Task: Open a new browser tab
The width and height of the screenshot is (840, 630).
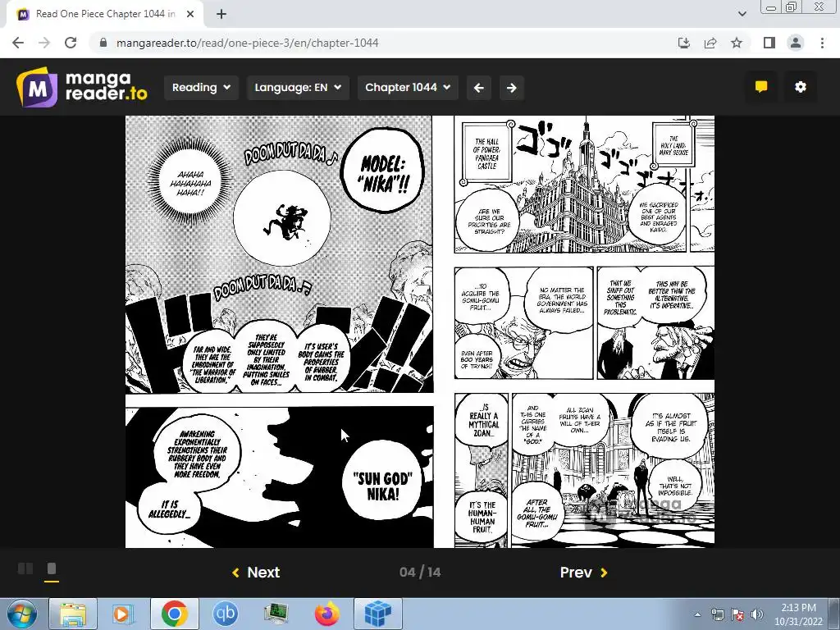Action: coord(221,14)
